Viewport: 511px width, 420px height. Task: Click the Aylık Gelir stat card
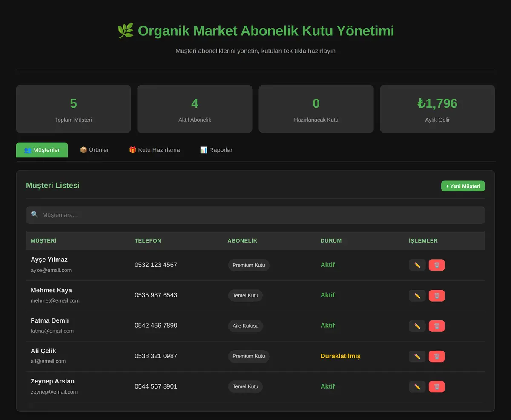(x=437, y=109)
